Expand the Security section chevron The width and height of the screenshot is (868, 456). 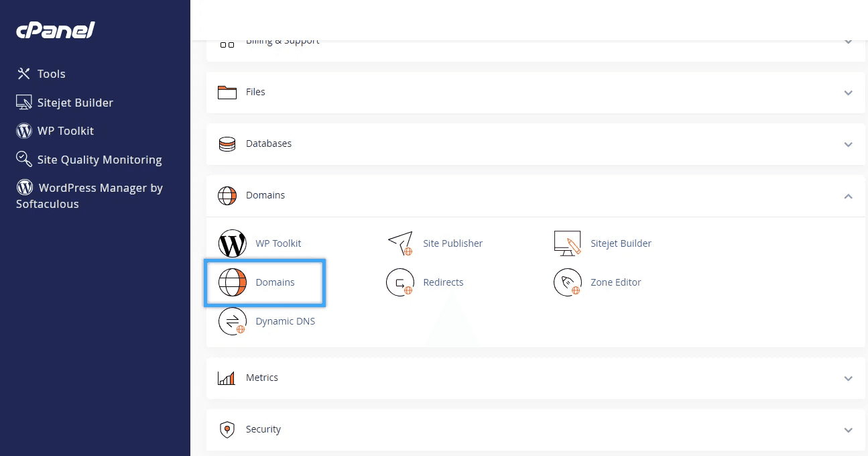(848, 430)
